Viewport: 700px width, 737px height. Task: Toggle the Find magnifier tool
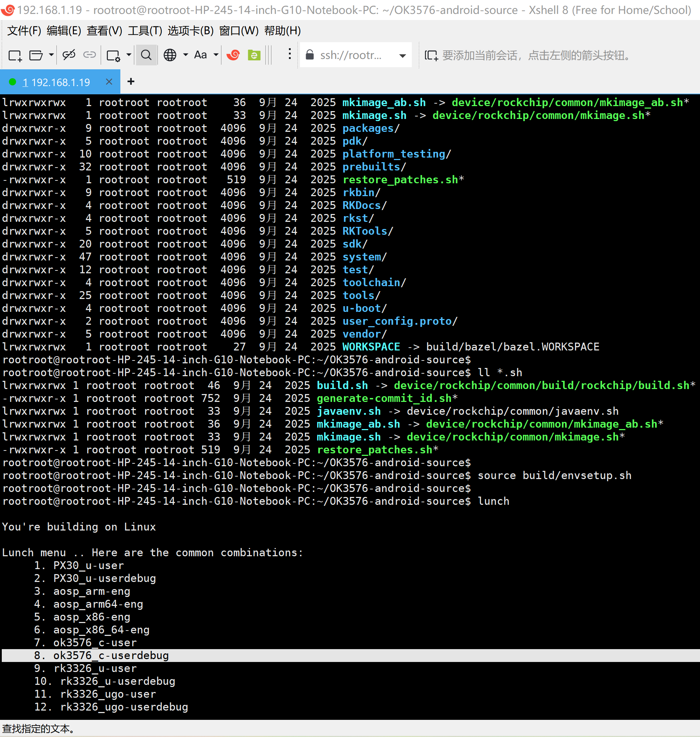[146, 55]
